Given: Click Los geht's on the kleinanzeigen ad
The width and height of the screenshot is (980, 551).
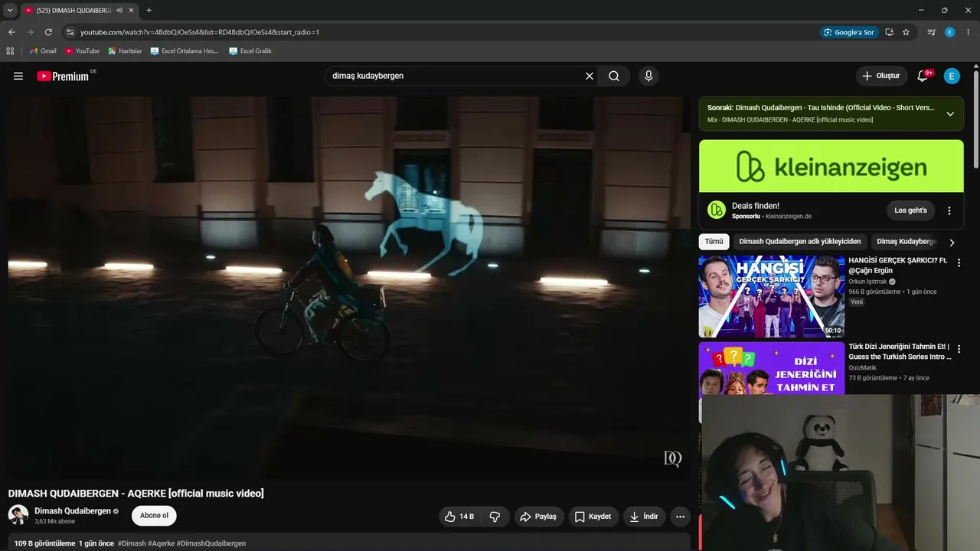Looking at the screenshot, I should (911, 210).
